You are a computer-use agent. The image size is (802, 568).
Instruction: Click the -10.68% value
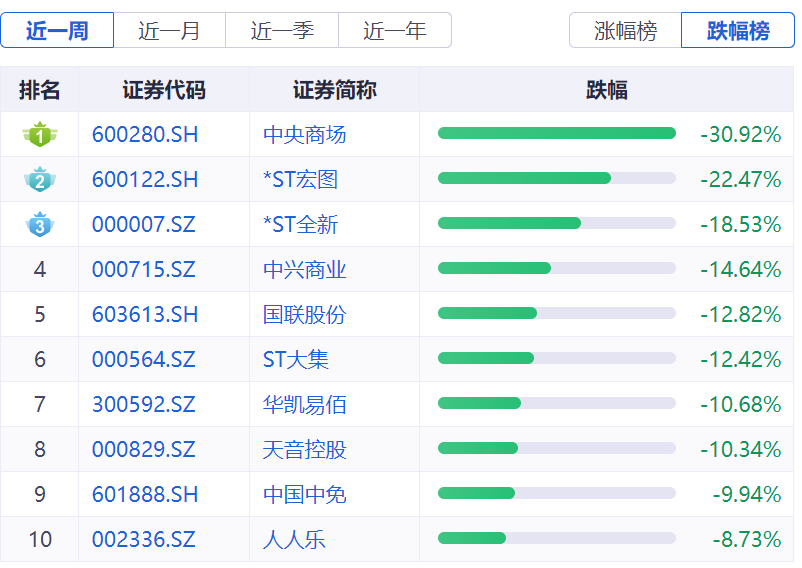click(x=741, y=405)
